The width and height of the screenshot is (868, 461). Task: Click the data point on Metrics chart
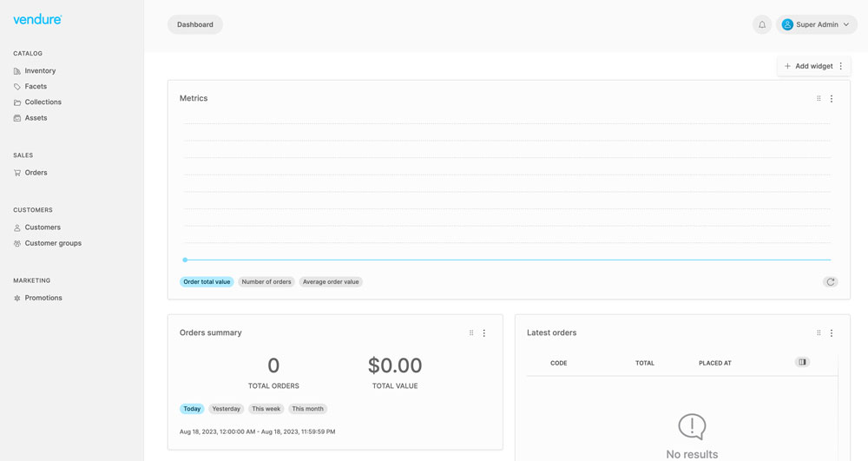185,260
